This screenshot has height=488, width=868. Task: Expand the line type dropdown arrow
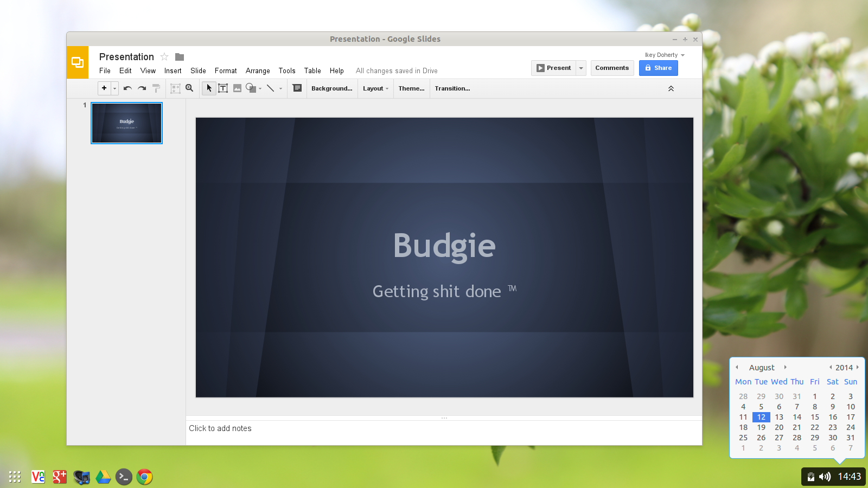pyautogui.click(x=280, y=88)
